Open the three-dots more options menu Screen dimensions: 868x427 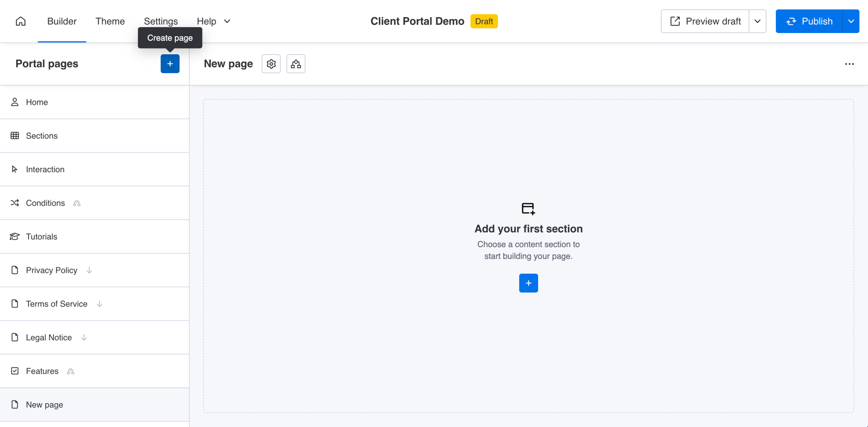849,64
